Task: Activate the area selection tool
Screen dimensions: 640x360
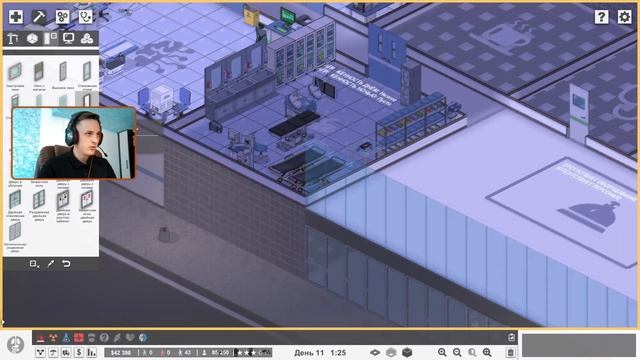Action: 34,264
